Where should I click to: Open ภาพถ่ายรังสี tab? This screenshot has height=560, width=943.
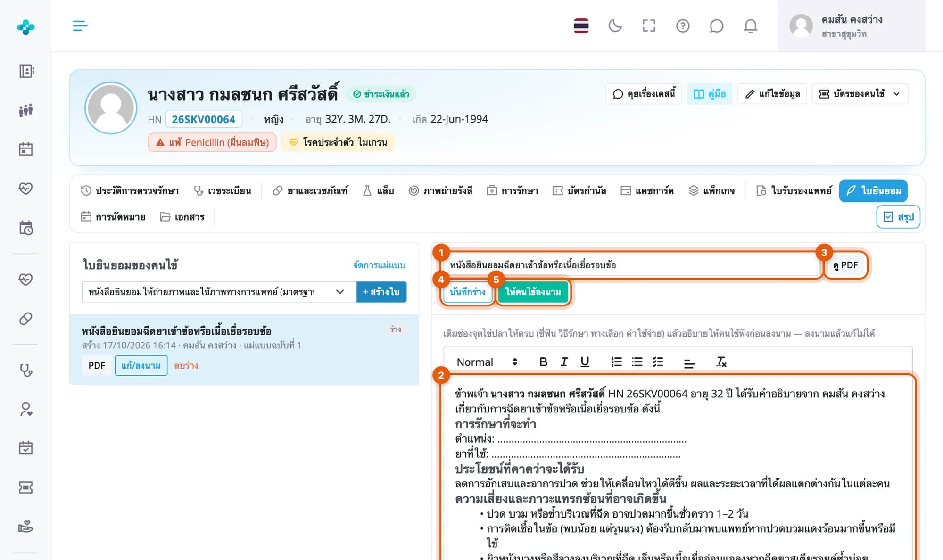point(440,191)
